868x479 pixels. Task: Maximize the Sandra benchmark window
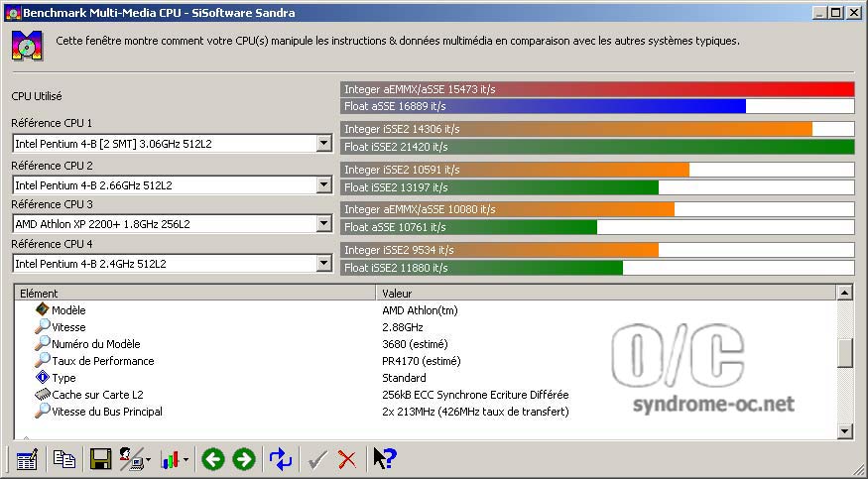[x=836, y=12]
